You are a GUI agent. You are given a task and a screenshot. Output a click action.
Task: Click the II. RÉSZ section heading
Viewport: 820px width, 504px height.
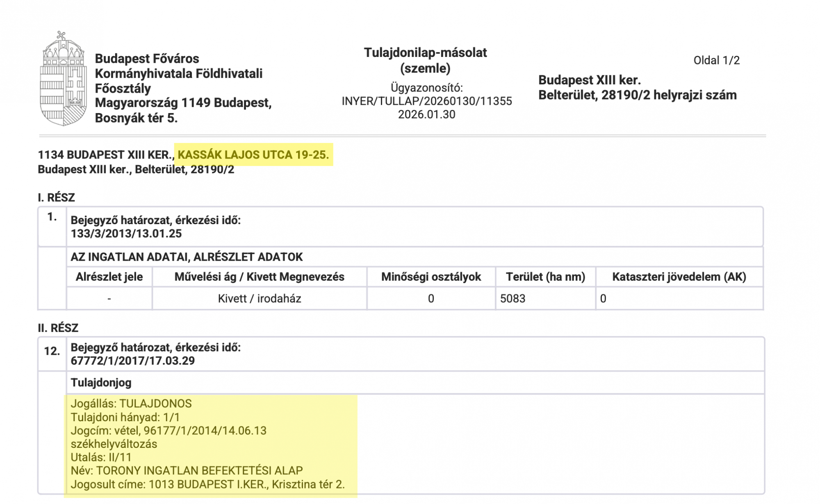tap(58, 328)
